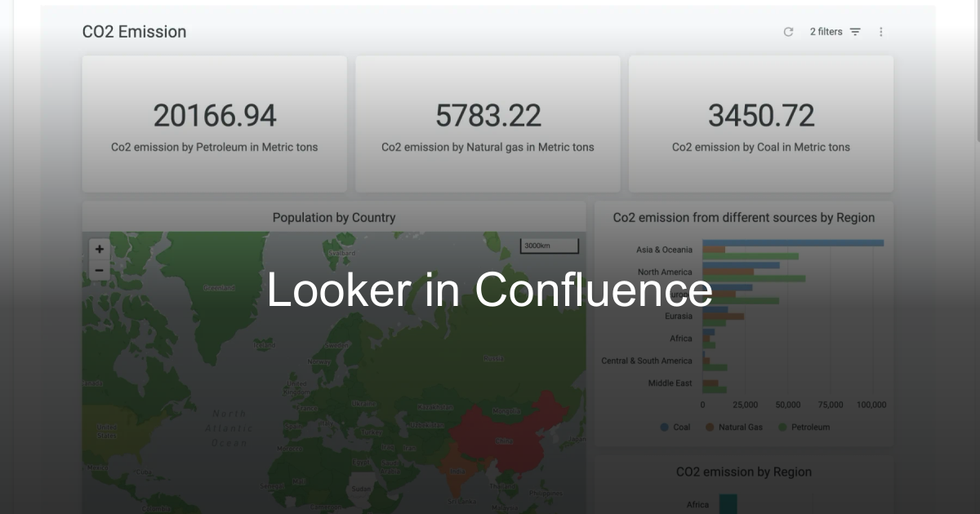Click the North America axis label
The image size is (980, 514).
coord(665,272)
